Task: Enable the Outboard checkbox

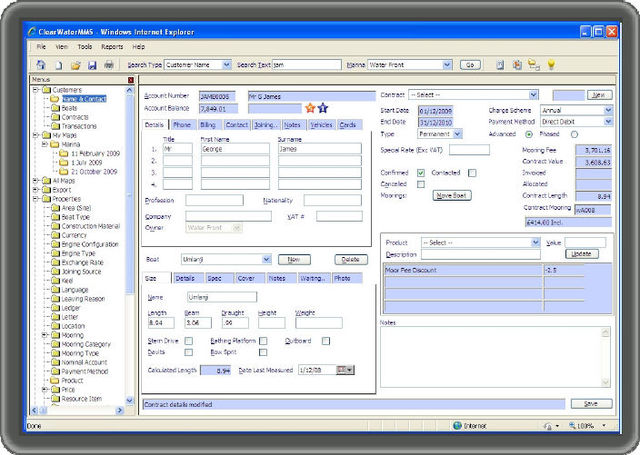Action: (x=326, y=341)
